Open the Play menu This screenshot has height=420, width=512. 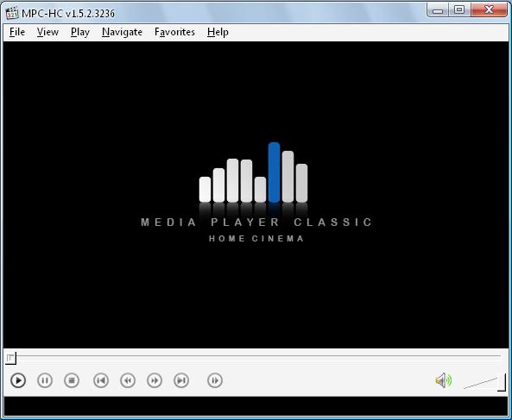point(80,32)
